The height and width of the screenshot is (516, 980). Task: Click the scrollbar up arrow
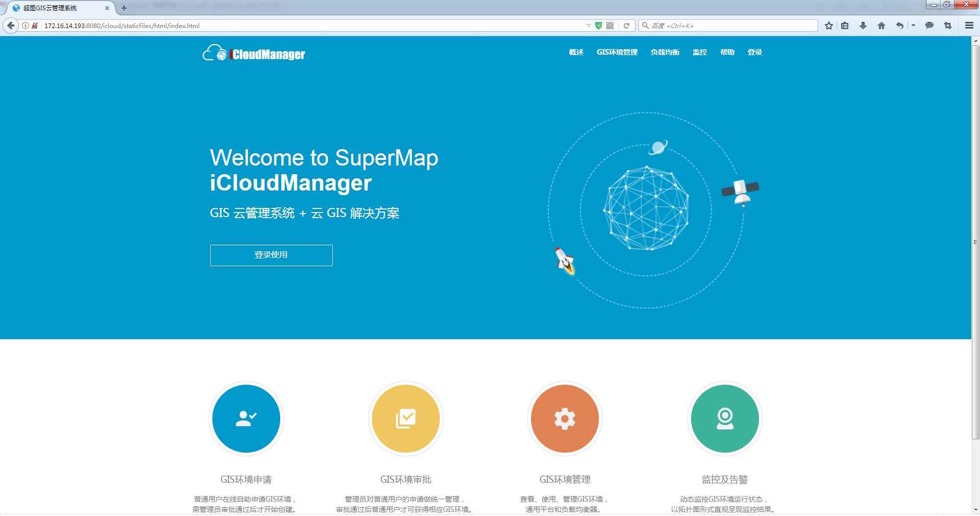coord(975,40)
